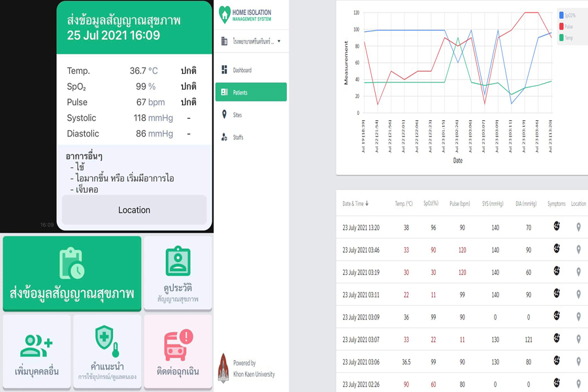
Task: Click location pin for 23 July 03:46 row
Action: 578,250
